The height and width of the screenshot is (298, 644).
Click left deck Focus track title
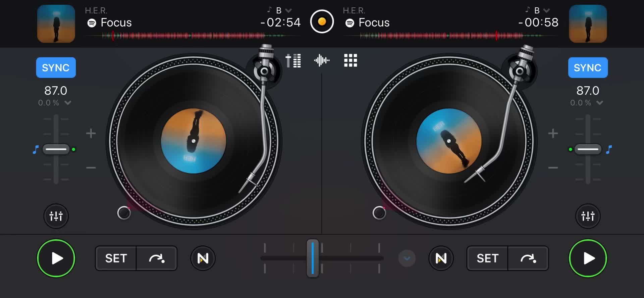[x=116, y=22]
